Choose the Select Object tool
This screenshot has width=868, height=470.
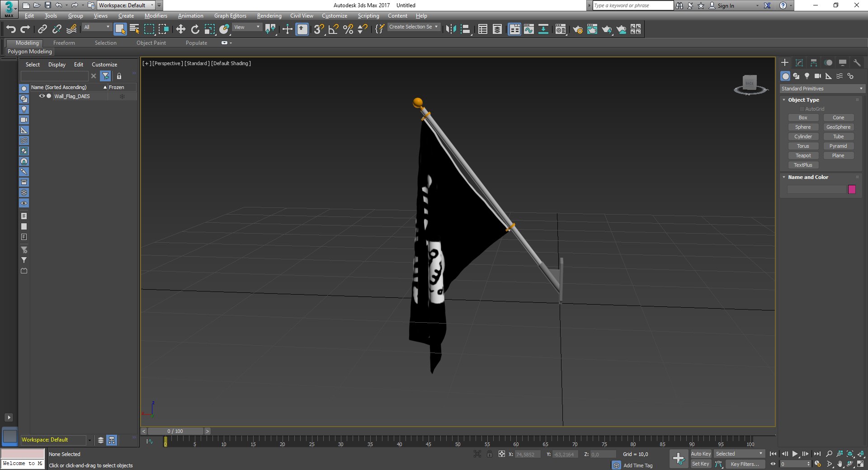[120, 29]
